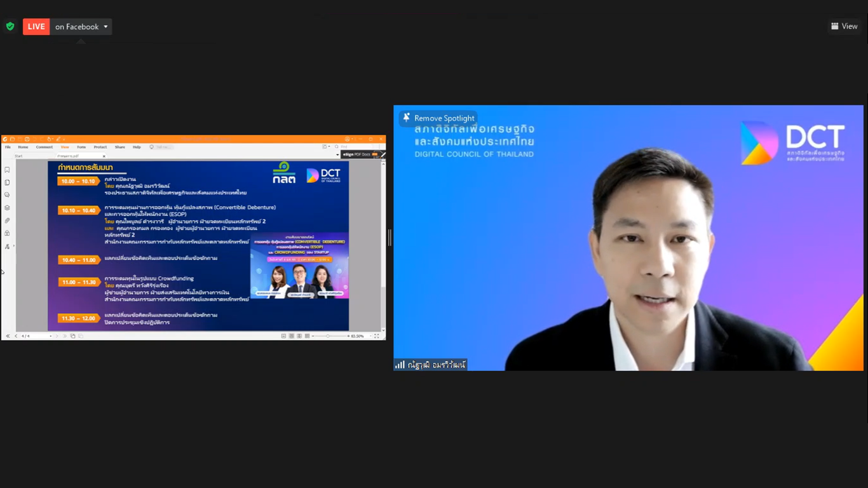This screenshot has height=488, width=868.
Task: Click the pin icon beside Remove Spotlight
Action: coord(406,118)
